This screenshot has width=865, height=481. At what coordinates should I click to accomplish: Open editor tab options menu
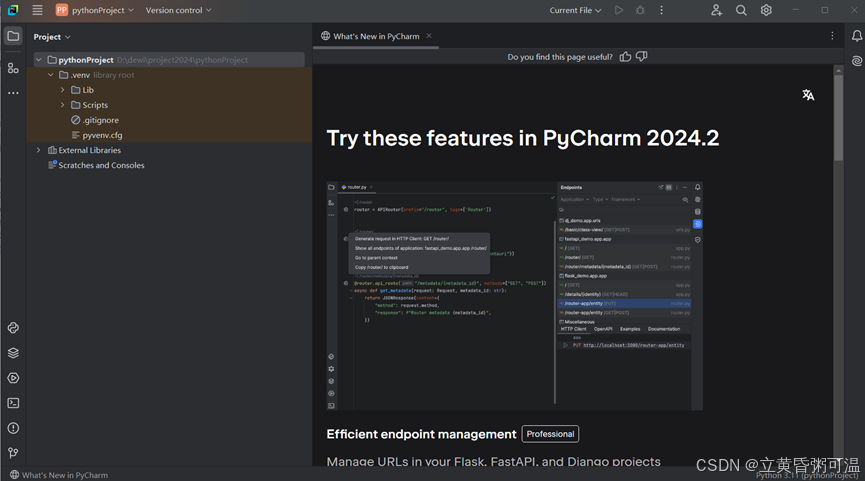[x=832, y=36]
